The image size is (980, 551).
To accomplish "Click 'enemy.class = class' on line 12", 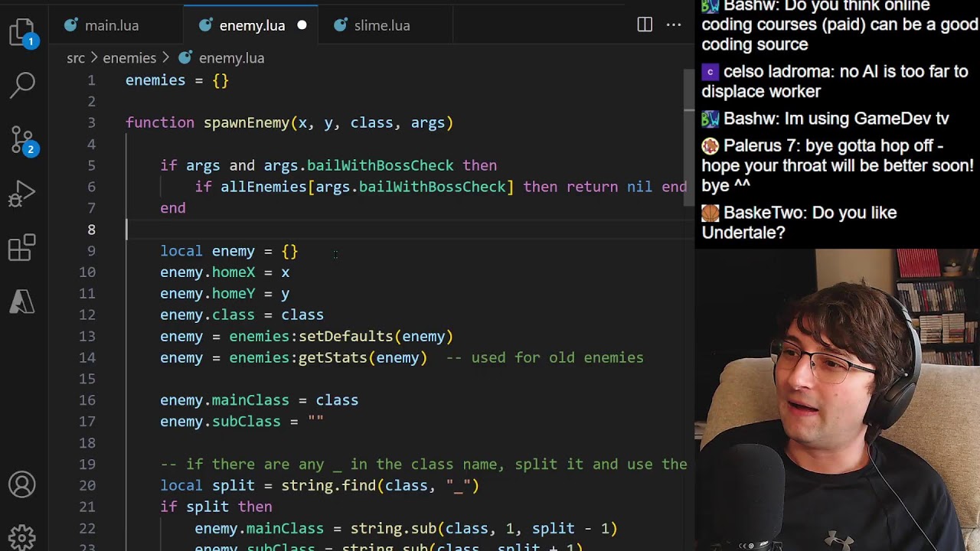I will pyautogui.click(x=242, y=315).
